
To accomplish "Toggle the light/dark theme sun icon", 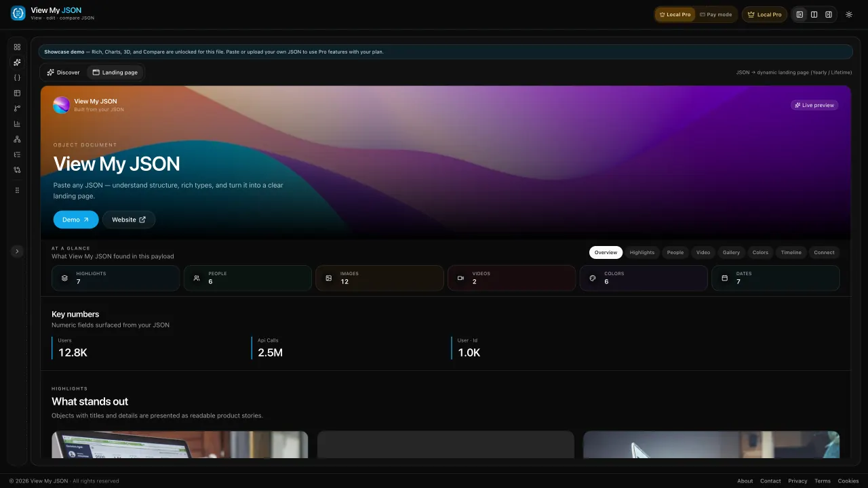I will coord(849,14).
